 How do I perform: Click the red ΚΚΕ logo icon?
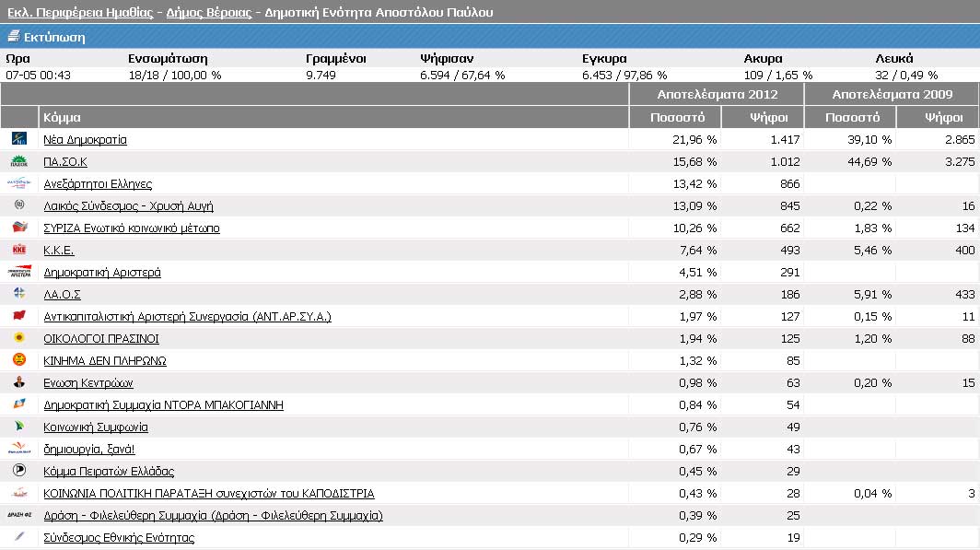(19, 250)
